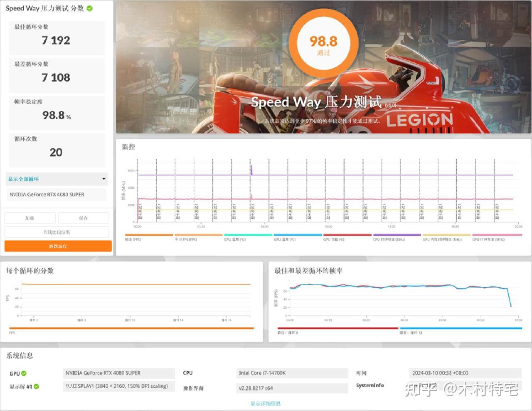The width and height of the screenshot is (532, 411).
Task: Click the v2.28.8217 s64 version field
Action: [292, 388]
